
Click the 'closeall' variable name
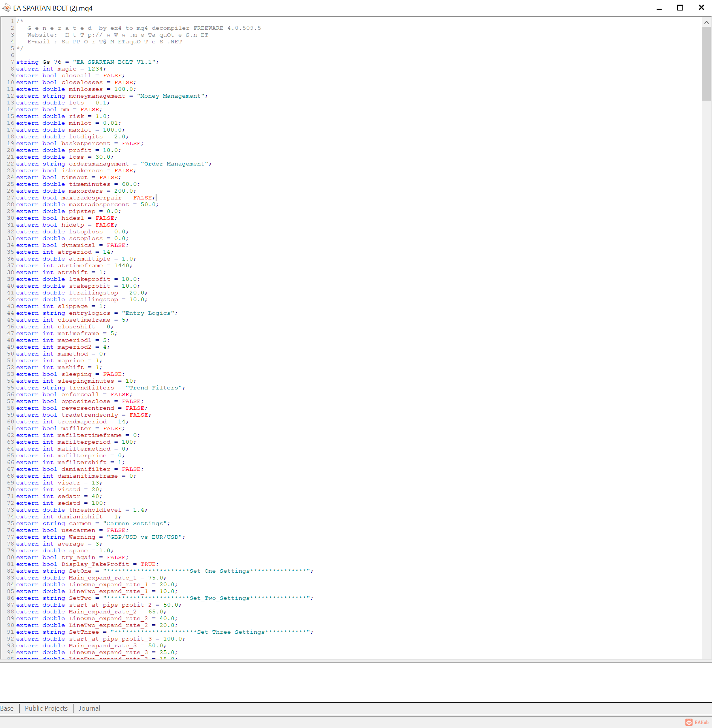tap(77, 76)
